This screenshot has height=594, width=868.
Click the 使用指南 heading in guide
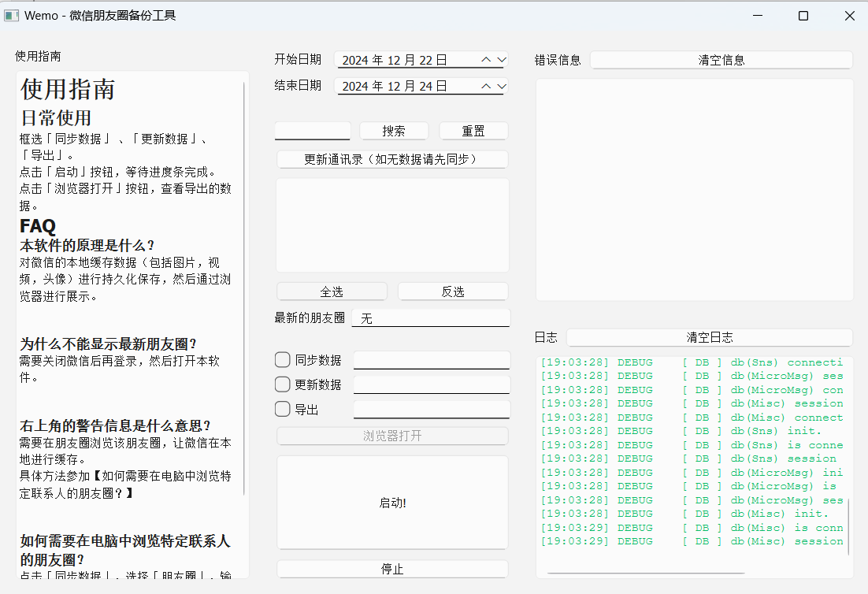coord(68,90)
